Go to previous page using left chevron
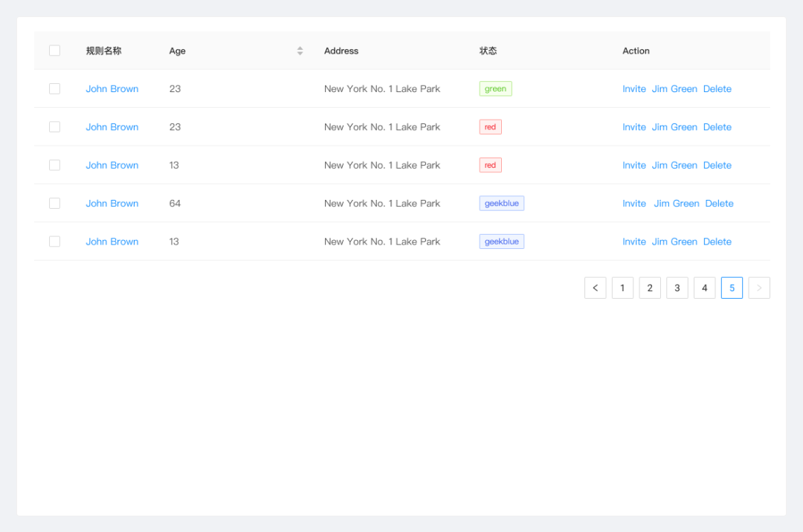Image resolution: width=803 pixels, height=532 pixels. coord(595,288)
